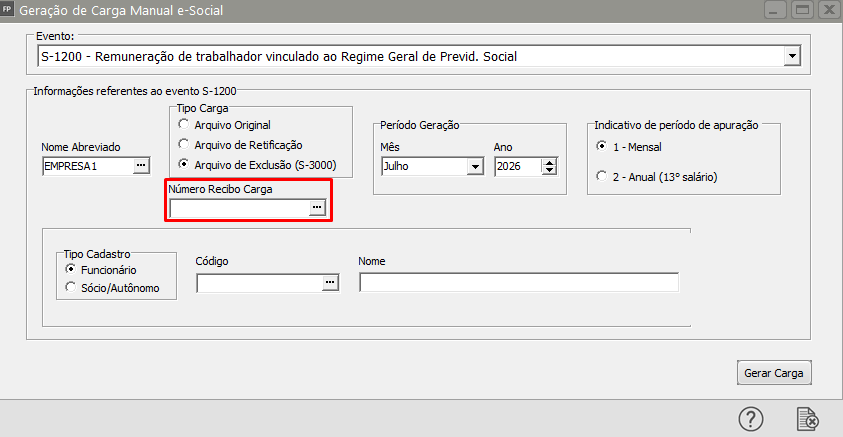Select Arquivo de Retificação option
Screen dimensions: 843x437
pyautogui.click(x=183, y=144)
